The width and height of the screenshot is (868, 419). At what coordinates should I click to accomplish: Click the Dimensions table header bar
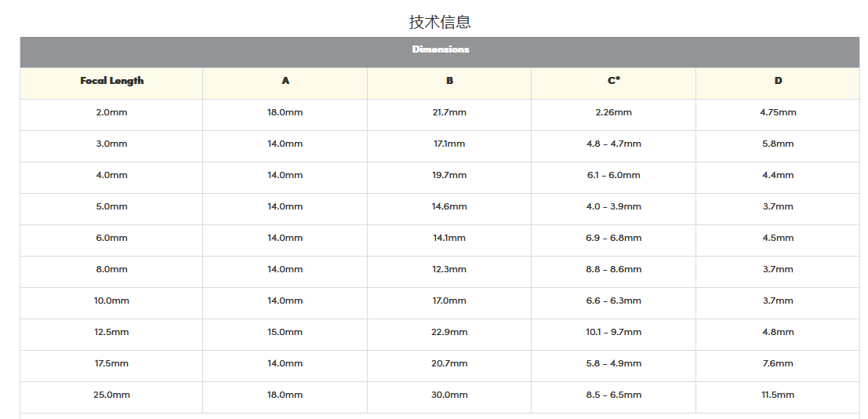coord(440,49)
